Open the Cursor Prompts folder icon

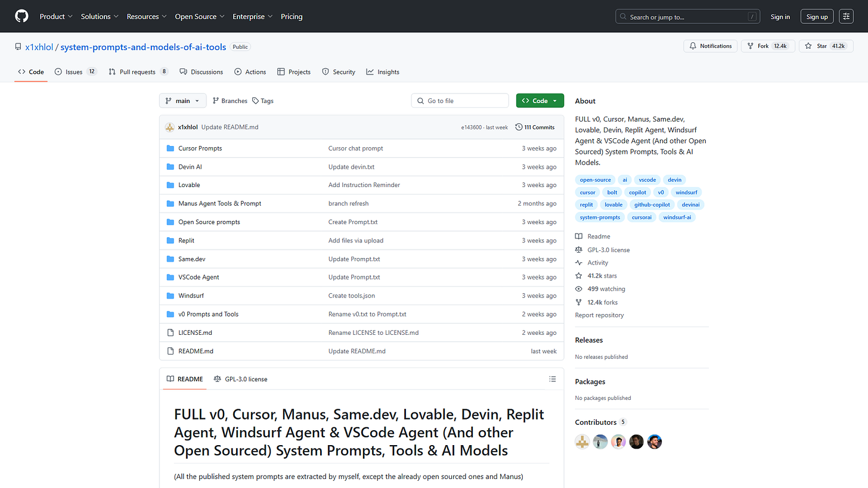coord(170,148)
